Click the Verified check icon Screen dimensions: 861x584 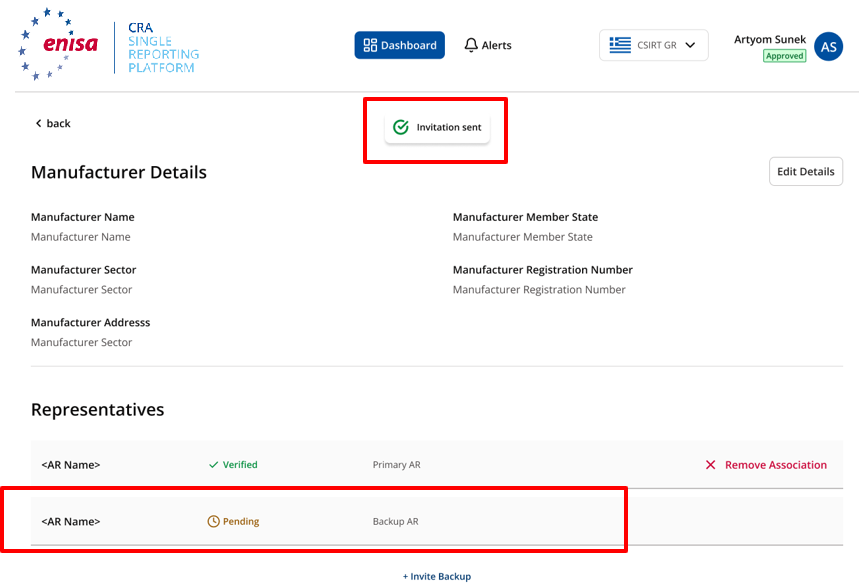tap(214, 465)
